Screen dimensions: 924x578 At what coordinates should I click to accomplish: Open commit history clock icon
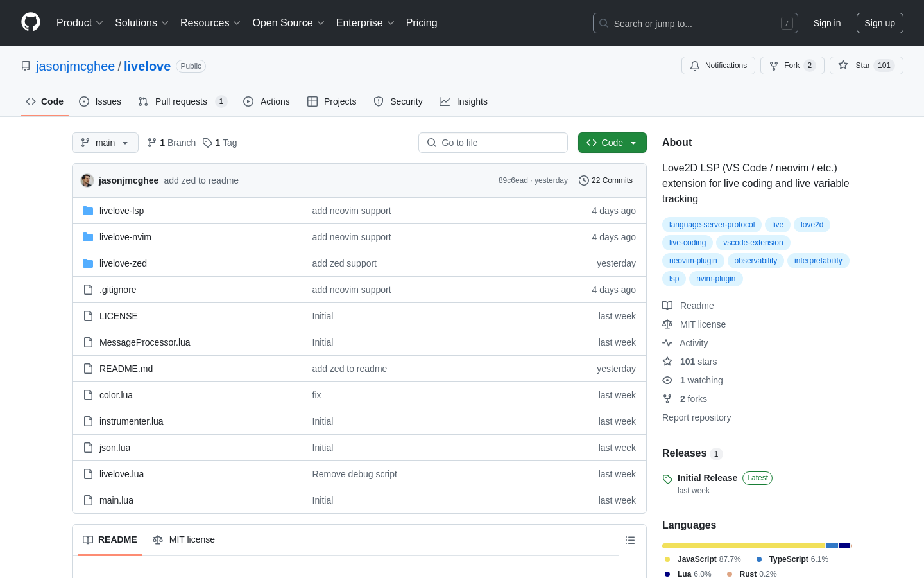[584, 180]
